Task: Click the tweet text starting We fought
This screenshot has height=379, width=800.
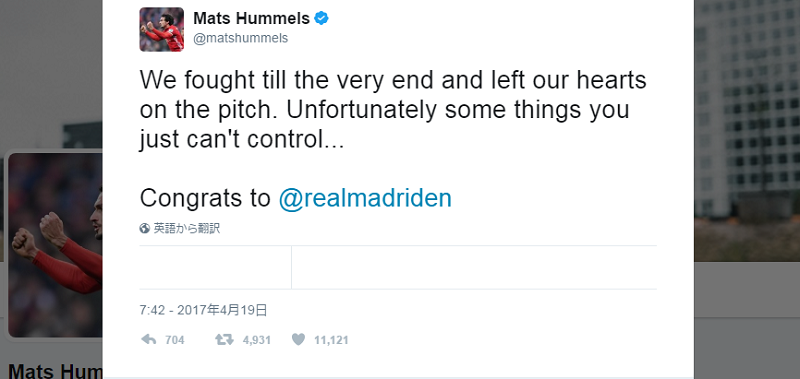Action: 393,110
